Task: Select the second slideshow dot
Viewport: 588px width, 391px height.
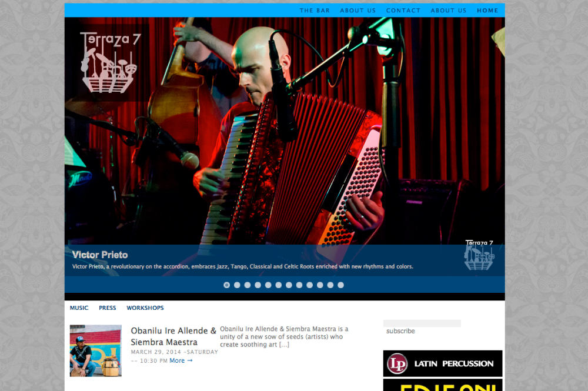Action: pos(237,285)
